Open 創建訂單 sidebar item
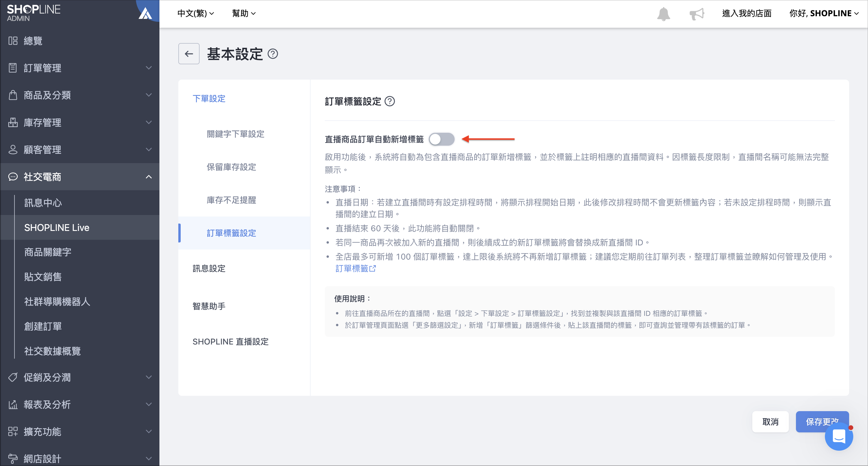868x466 pixels. pos(80,326)
